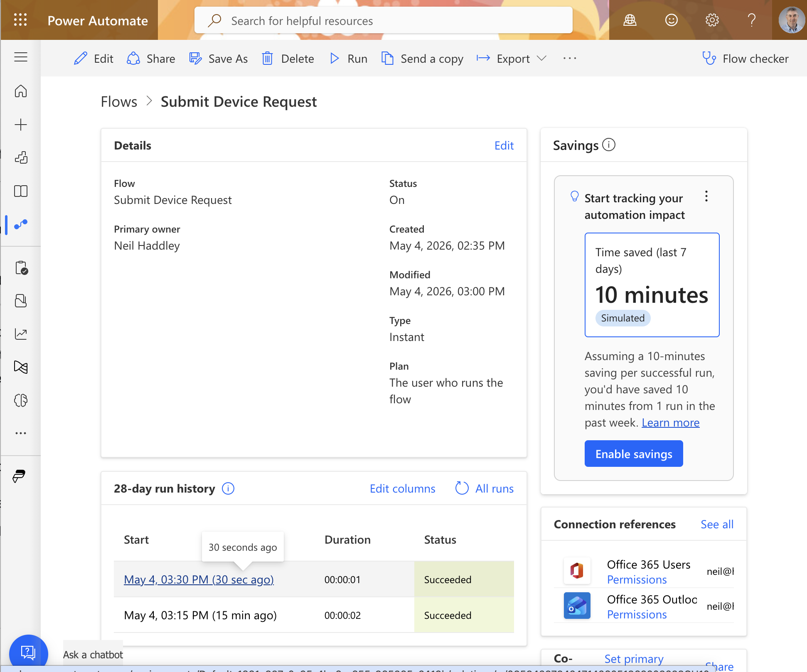Click More ellipsis in the sidebar
This screenshot has width=807, height=672.
point(21,433)
